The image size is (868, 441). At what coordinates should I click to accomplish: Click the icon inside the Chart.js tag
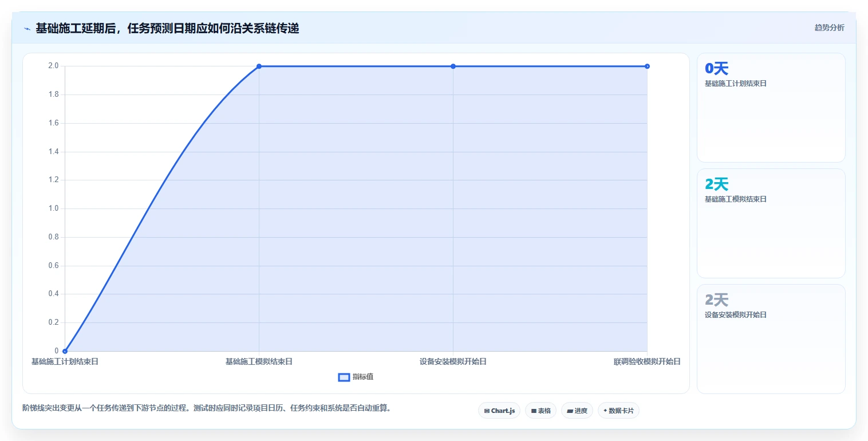tap(487, 411)
